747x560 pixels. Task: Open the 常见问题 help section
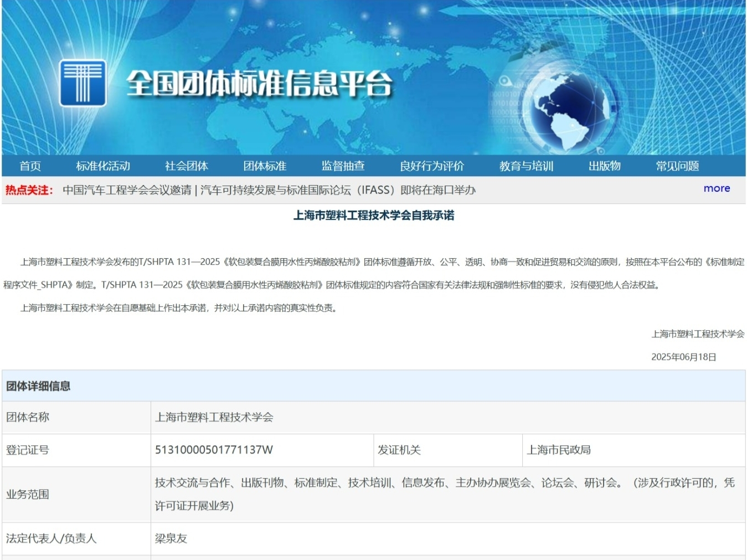pyautogui.click(x=678, y=166)
